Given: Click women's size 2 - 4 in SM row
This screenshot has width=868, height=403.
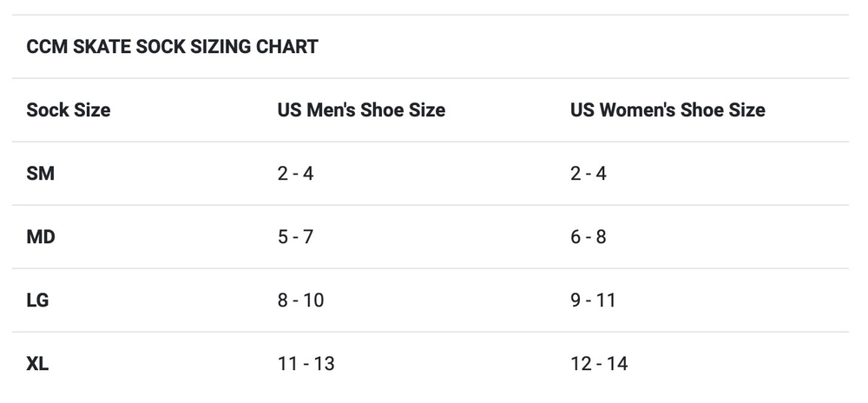Looking at the screenshot, I should pyautogui.click(x=589, y=174).
